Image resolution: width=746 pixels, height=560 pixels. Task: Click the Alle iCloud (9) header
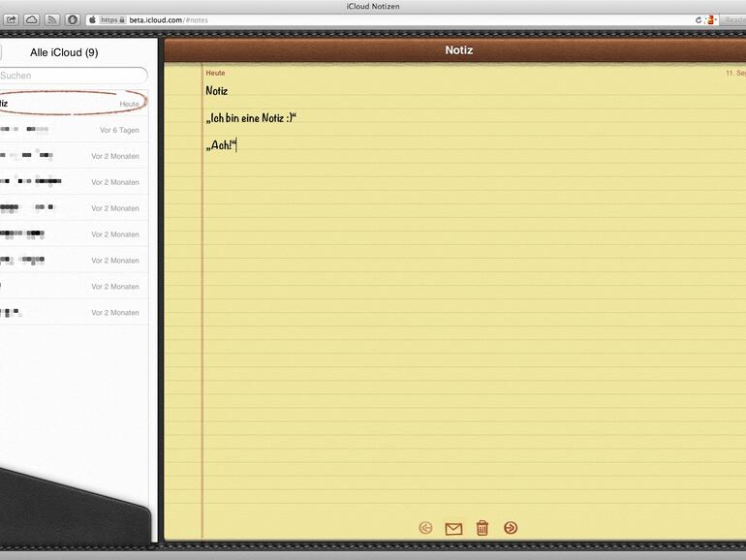point(64,52)
